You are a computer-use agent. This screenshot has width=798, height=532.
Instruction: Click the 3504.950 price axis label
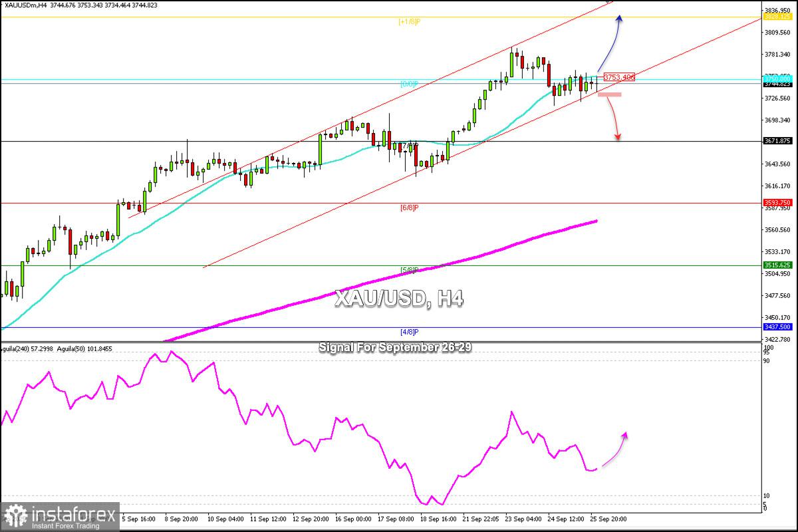(x=778, y=273)
